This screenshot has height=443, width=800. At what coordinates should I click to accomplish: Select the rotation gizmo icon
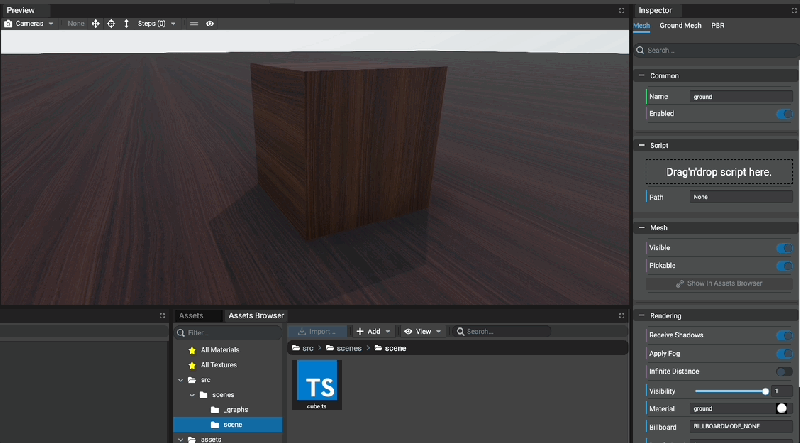click(111, 23)
